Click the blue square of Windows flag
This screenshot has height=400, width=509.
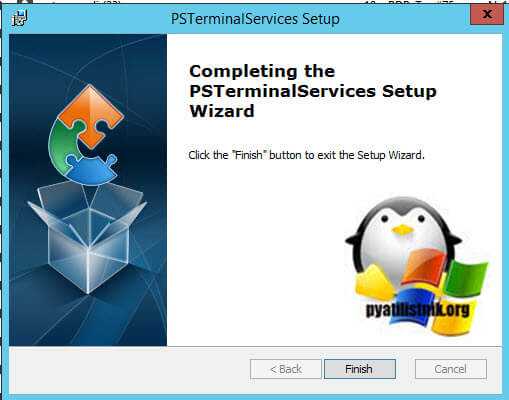point(411,306)
